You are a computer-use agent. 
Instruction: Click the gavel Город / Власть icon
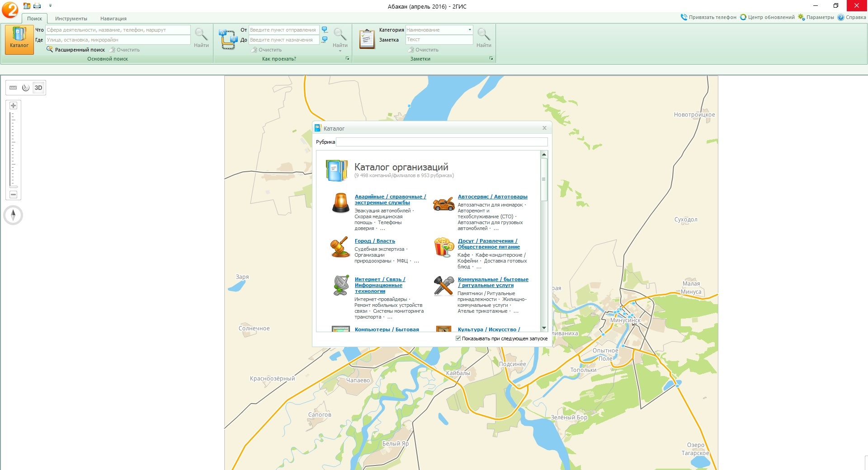[340, 247]
